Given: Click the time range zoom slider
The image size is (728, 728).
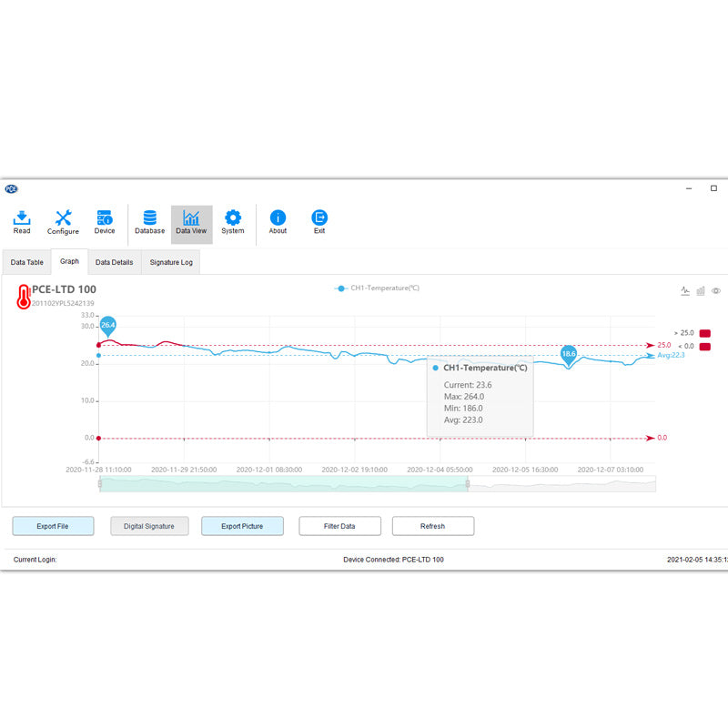Looking at the screenshot, I should coord(283,484).
